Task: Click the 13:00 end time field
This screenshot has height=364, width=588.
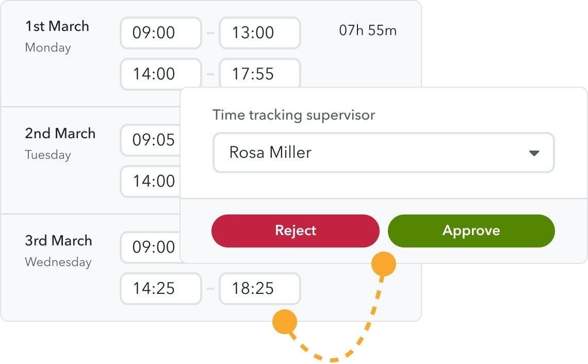Action: pos(259,33)
